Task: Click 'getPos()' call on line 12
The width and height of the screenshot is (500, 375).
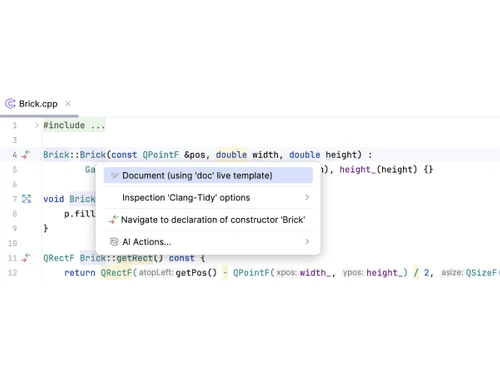Action: tap(196, 273)
